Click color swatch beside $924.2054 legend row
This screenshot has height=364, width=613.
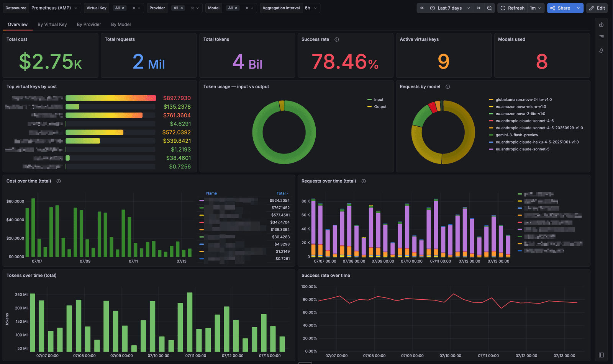(202, 201)
